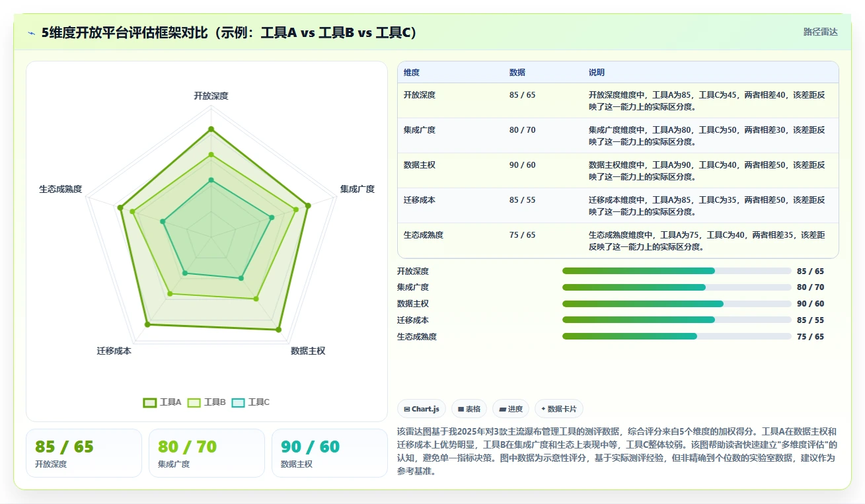Click 工具B data point on 开放深度 axis

(x=211, y=155)
